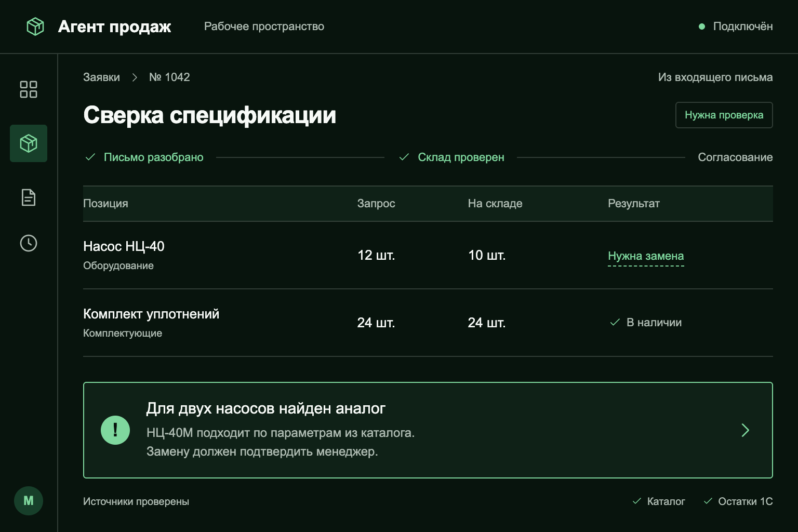Click the 12 шт. requested quantity
Screen dimensions: 798x532
click(x=376, y=255)
